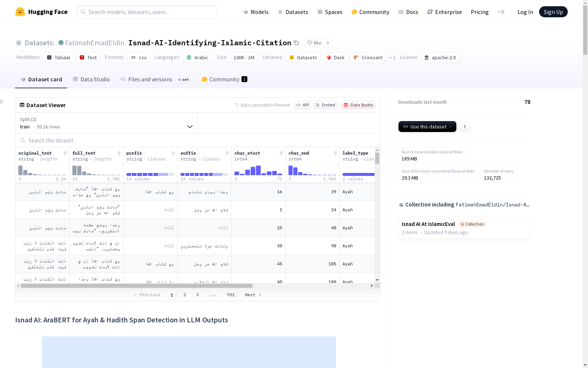Open Enterprise in top navigation

click(x=445, y=12)
